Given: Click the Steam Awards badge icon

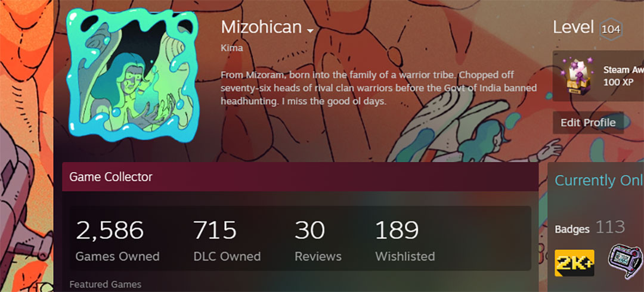Looking at the screenshot, I should (x=577, y=76).
